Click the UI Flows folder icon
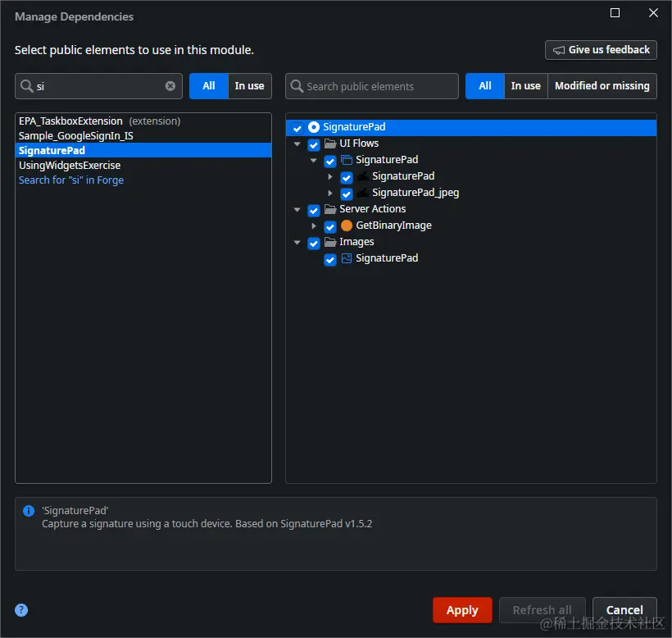 tap(330, 144)
